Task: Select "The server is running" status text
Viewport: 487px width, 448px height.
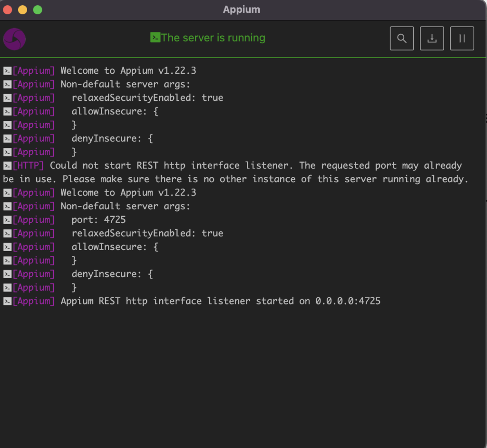Action: coord(213,38)
